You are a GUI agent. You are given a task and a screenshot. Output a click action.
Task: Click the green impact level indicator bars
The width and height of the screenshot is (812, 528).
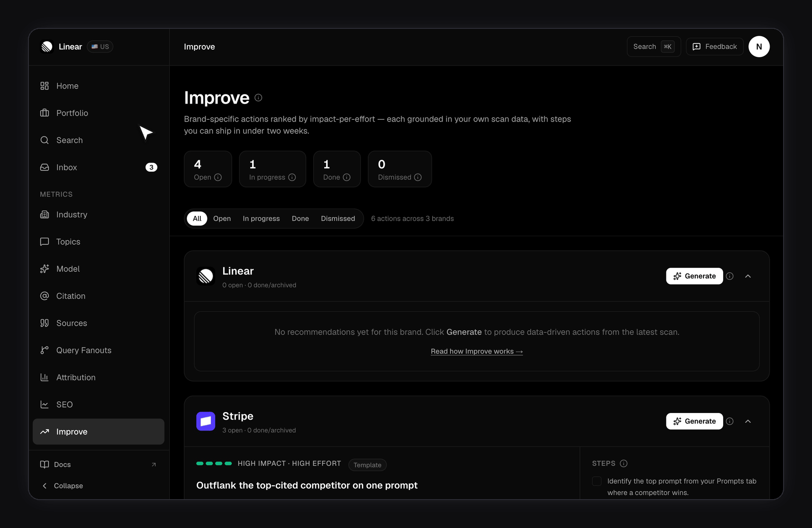tap(214, 463)
